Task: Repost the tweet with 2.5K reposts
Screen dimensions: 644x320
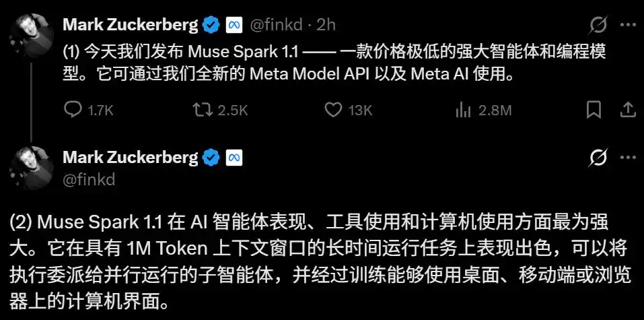Action: tap(203, 110)
